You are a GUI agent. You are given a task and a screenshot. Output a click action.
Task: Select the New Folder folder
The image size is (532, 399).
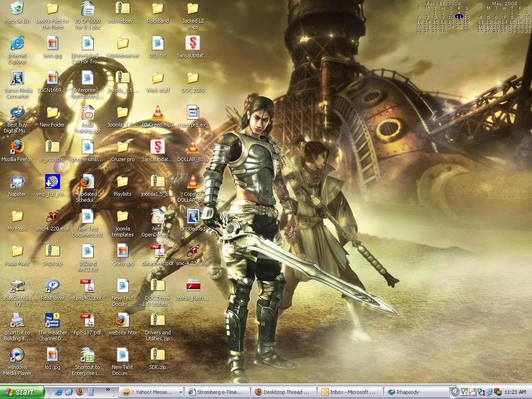coord(52,116)
